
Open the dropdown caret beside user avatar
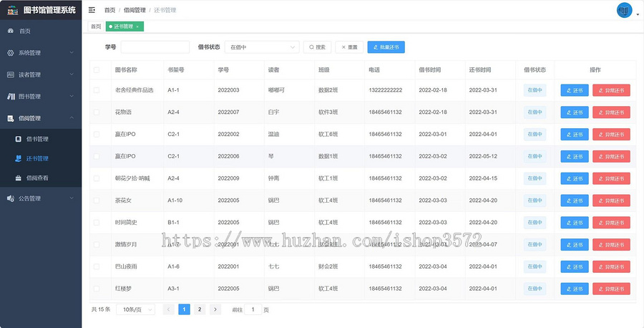point(638,14)
